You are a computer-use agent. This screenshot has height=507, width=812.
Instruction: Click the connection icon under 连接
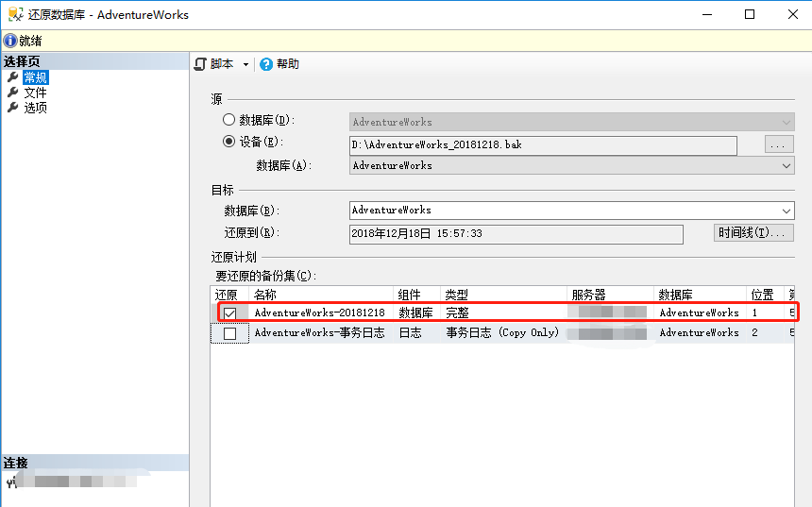pyautogui.click(x=11, y=482)
